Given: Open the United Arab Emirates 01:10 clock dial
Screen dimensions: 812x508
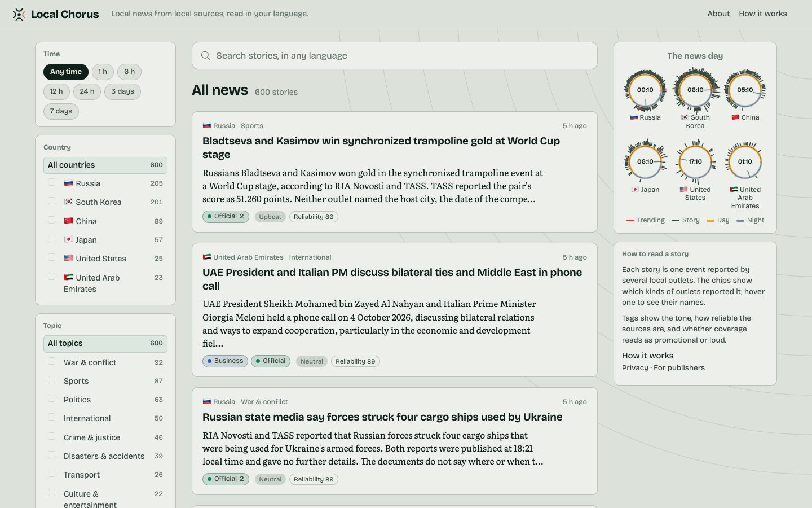Looking at the screenshot, I should click(745, 162).
